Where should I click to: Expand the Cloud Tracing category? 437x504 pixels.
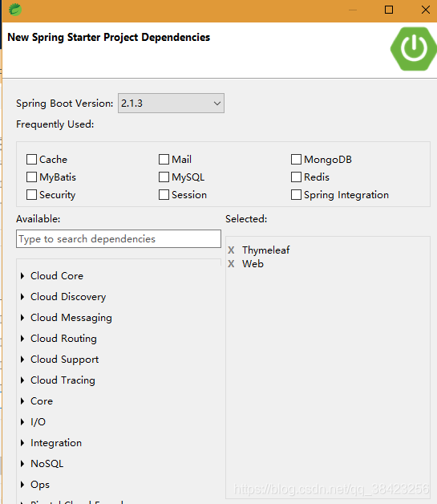[22, 380]
